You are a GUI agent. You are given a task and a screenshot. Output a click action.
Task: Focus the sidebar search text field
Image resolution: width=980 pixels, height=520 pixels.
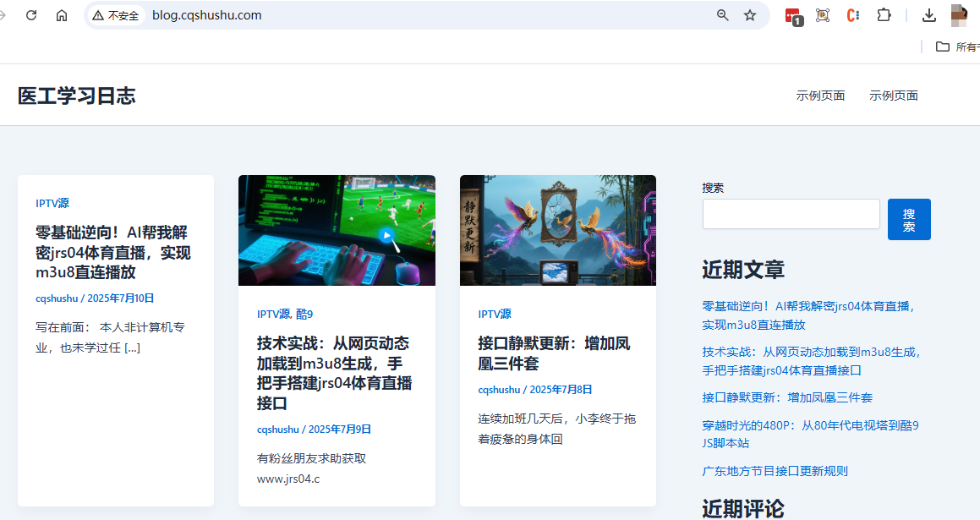[x=791, y=214]
